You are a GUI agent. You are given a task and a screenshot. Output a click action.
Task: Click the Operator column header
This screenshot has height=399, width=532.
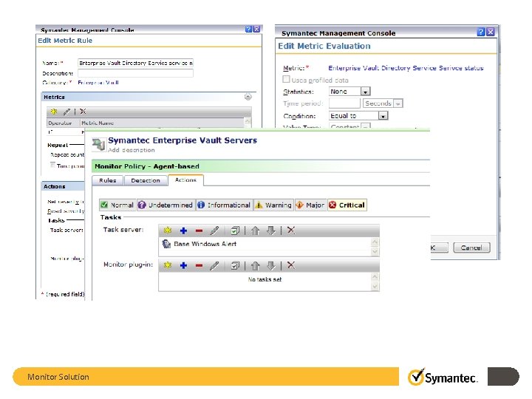(x=63, y=123)
